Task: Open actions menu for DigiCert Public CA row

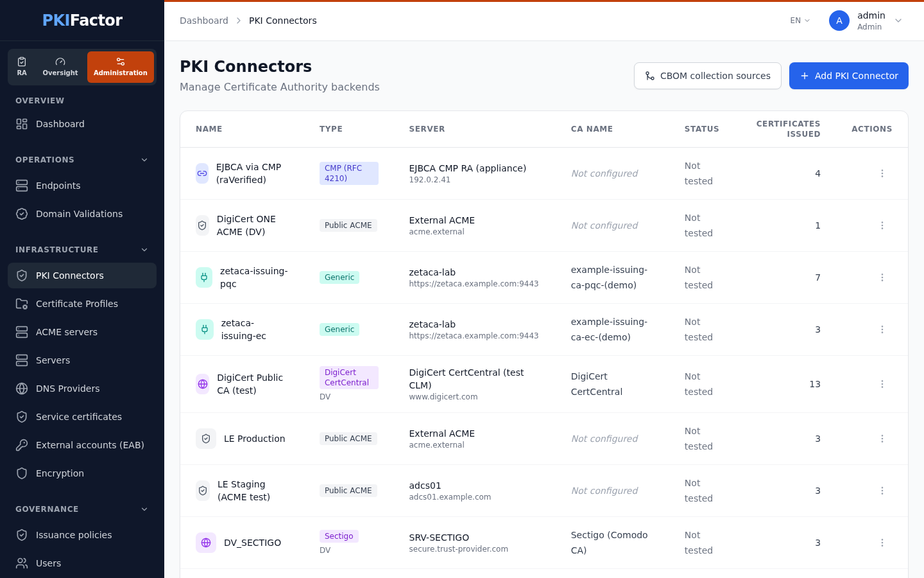Action: click(x=882, y=384)
